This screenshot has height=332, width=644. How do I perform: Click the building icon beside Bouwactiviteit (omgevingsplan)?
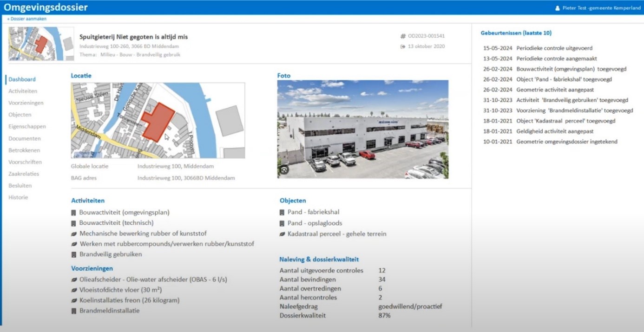pyautogui.click(x=73, y=213)
